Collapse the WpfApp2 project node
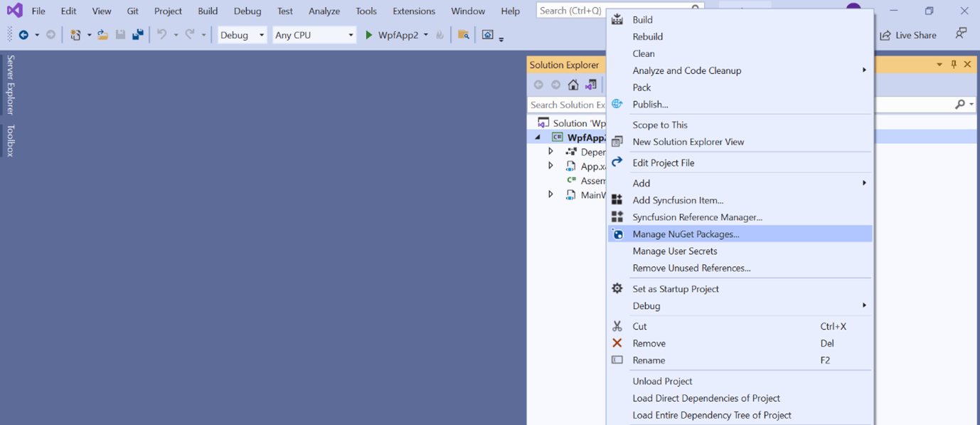 (538, 137)
